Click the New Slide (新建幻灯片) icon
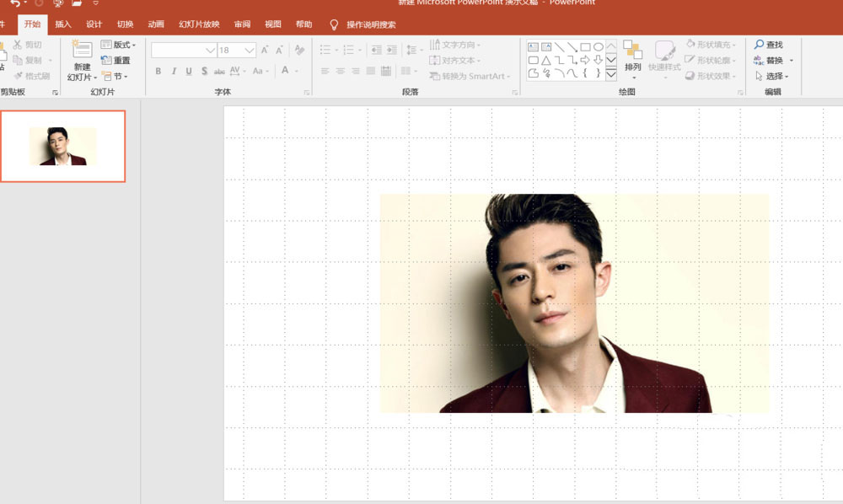This screenshot has width=843, height=504. [82, 50]
